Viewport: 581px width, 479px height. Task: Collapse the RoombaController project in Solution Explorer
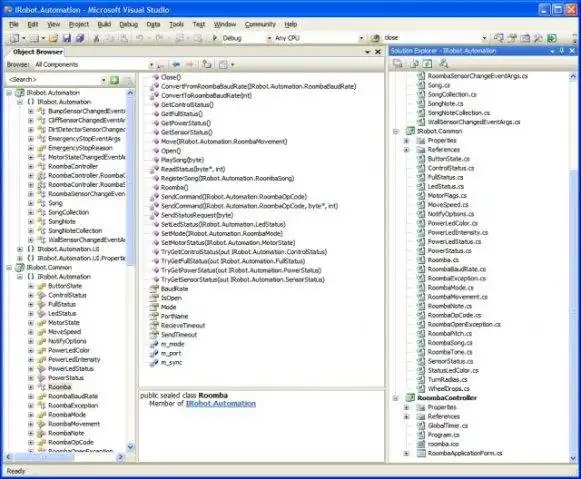(x=396, y=398)
